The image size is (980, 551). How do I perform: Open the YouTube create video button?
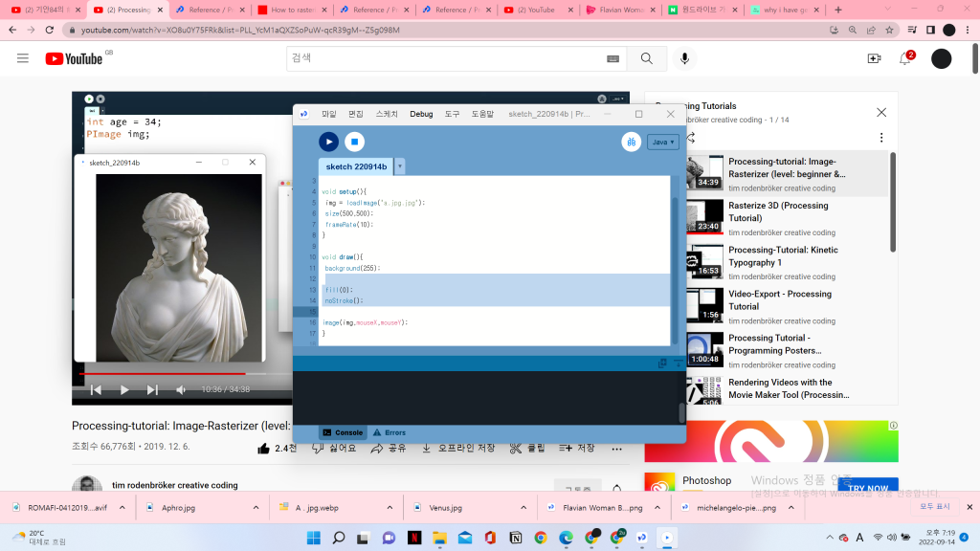click(875, 58)
